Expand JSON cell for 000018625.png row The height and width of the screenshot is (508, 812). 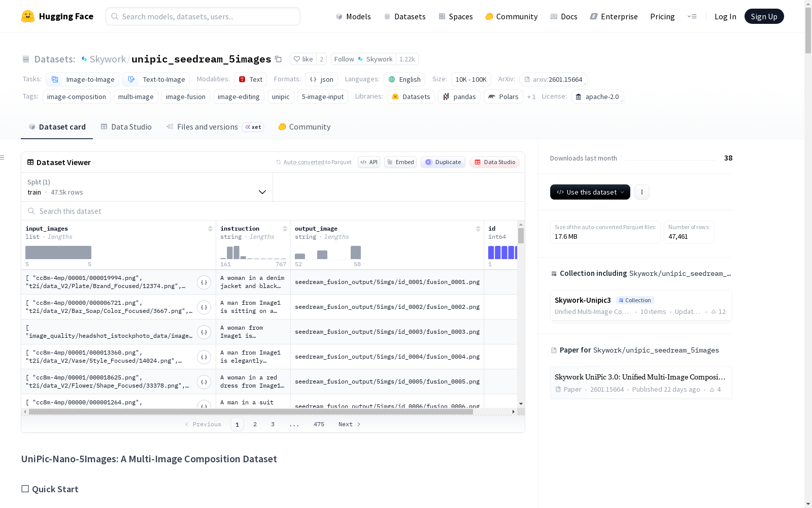[x=204, y=382]
